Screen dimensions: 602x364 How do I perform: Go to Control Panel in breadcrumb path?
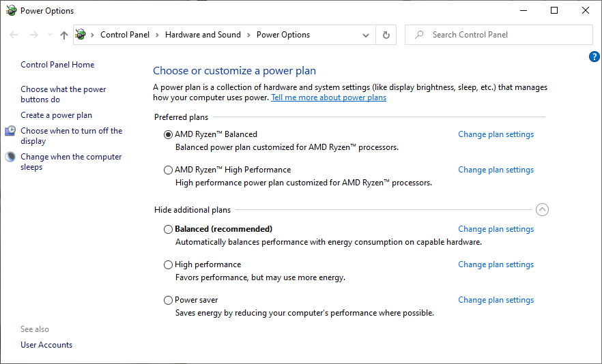(x=125, y=35)
